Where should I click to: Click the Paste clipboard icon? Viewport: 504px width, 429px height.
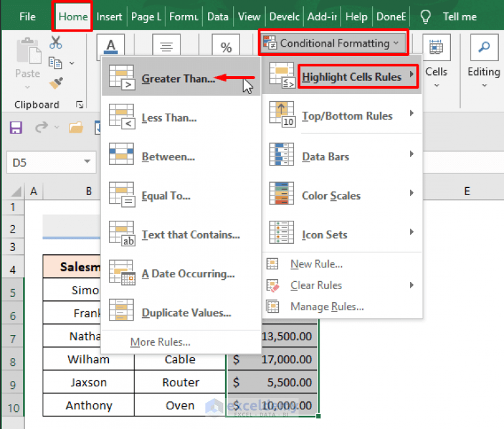coord(29,51)
